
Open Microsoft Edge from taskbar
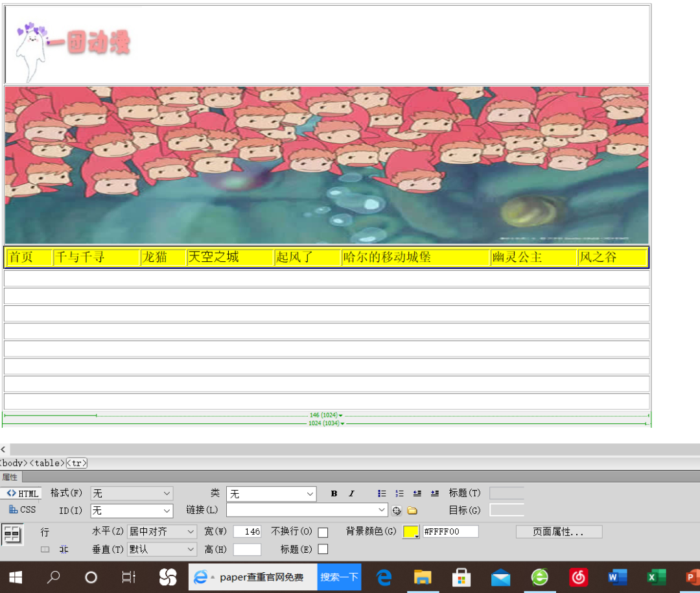pos(384,578)
